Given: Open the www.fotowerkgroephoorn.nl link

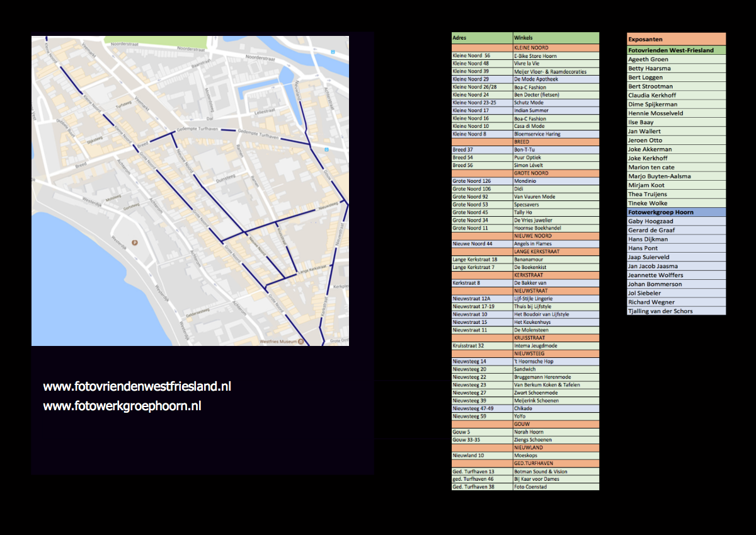Looking at the screenshot, I should pos(122,406).
